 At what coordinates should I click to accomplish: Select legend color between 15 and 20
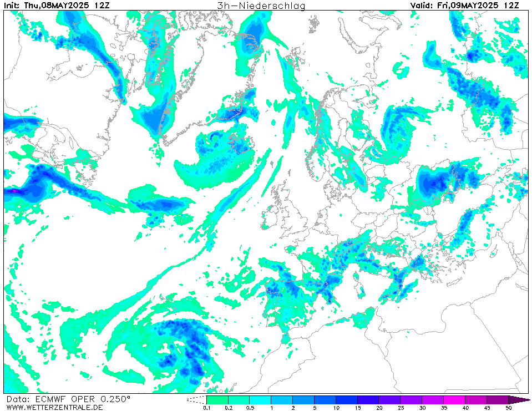[x=368, y=400]
